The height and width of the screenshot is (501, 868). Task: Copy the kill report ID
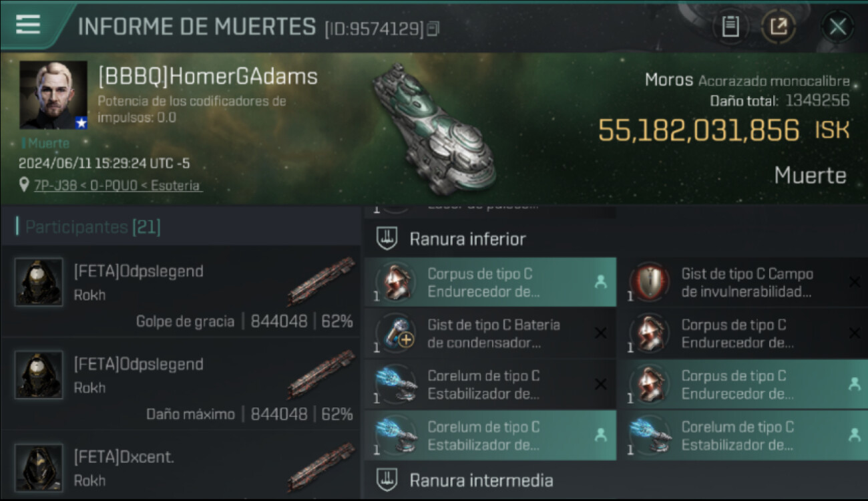(434, 29)
